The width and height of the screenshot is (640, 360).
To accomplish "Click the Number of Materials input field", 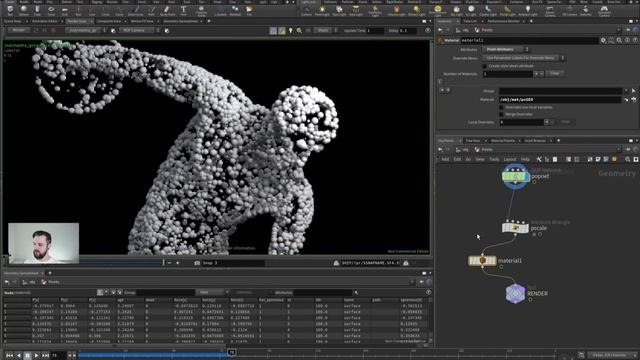I will click(x=508, y=74).
